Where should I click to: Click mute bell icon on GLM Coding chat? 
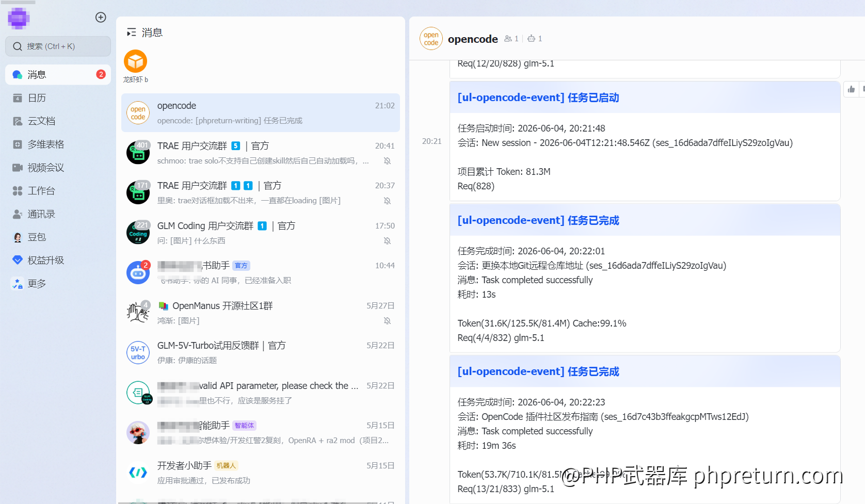(387, 241)
